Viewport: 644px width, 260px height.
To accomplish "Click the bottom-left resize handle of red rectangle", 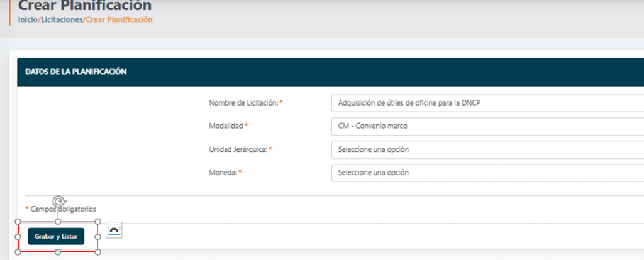I will click(x=18, y=252).
